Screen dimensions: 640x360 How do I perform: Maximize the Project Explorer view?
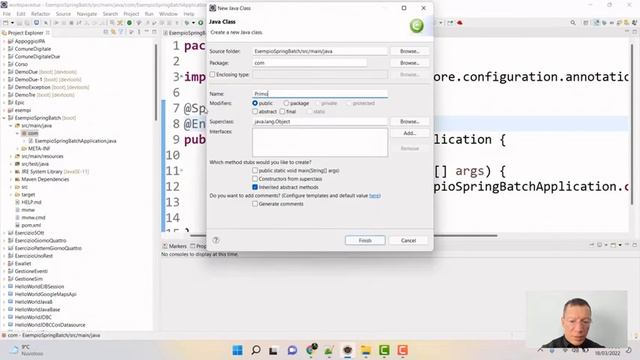click(x=154, y=32)
